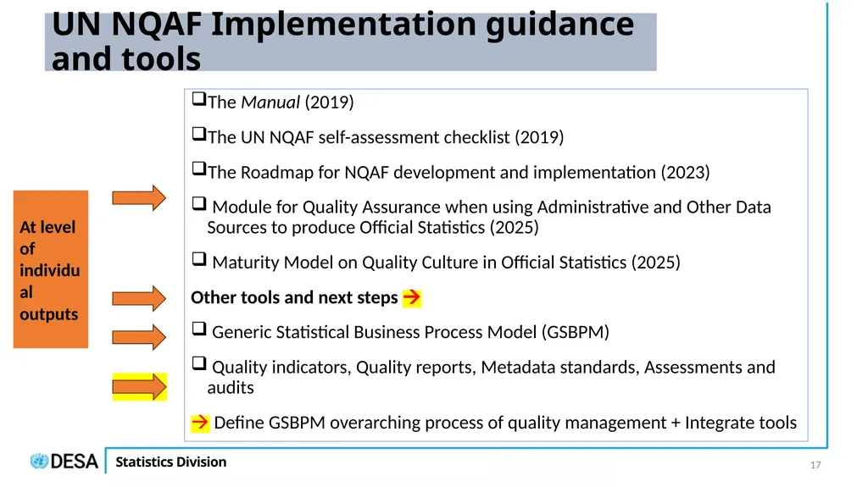Image resolution: width=868 pixels, height=487 pixels.
Task: Click the Generic Statistical Business Process Model (GSBPM) text
Action: tap(411, 332)
